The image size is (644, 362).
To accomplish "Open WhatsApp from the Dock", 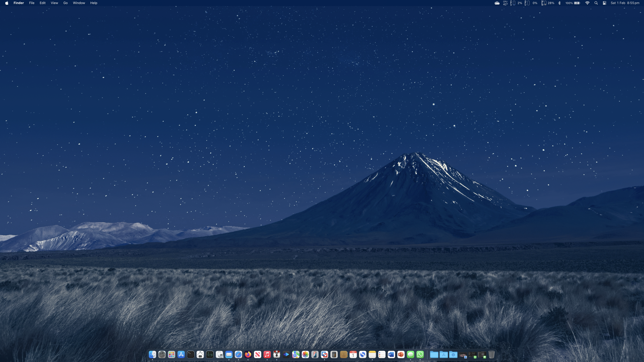I will (419, 355).
